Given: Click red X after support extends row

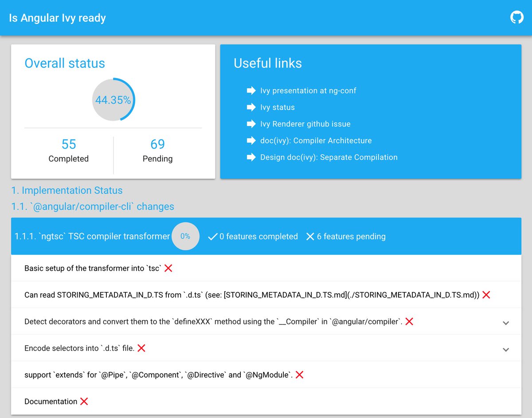Looking at the screenshot, I should (x=299, y=375).
